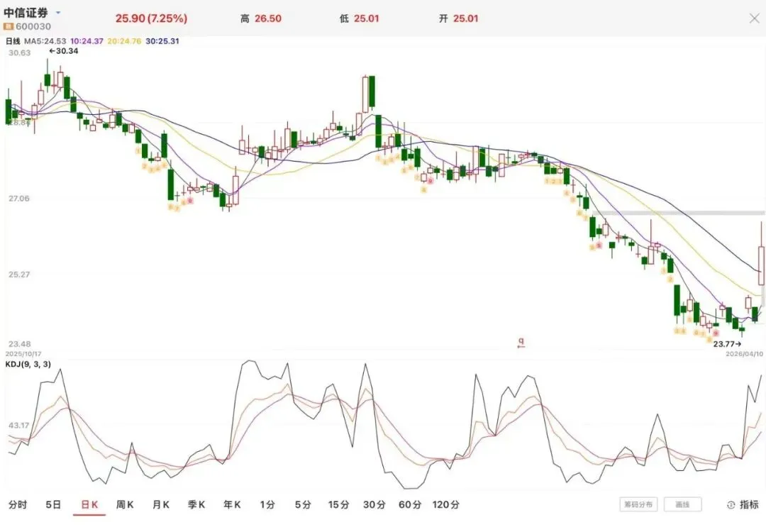Click the 23.77 low price marker
The height and width of the screenshot is (532, 766).
tap(728, 344)
